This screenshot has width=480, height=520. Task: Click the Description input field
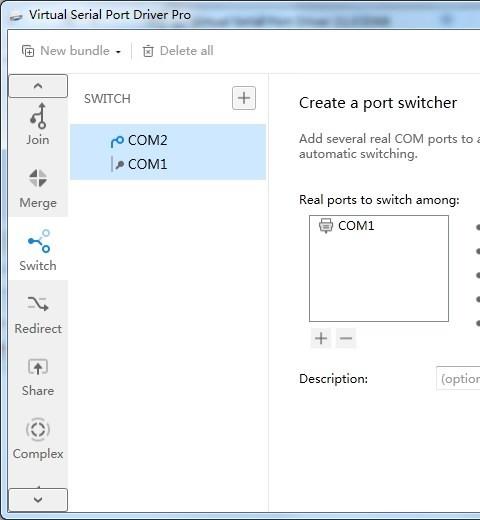(x=458, y=379)
